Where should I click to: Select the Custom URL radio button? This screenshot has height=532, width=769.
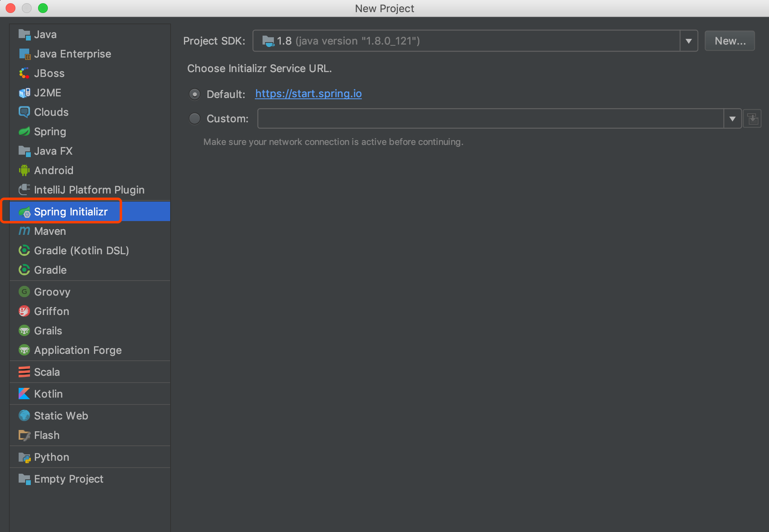click(195, 119)
